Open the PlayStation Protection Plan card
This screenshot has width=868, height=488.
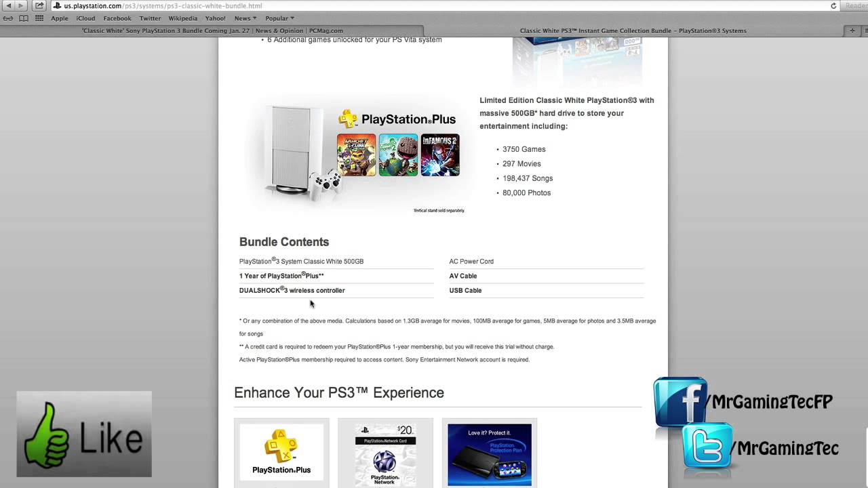pos(490,453)
